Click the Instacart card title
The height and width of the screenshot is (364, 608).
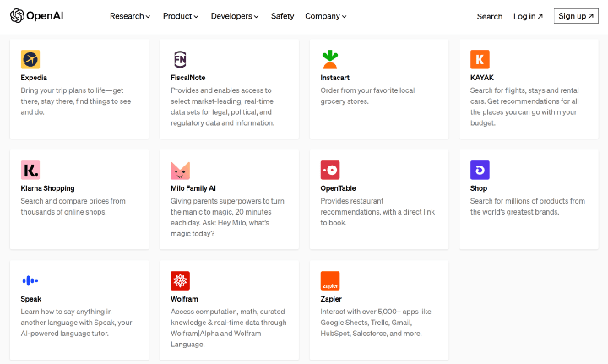pyautogui.click(x=334, y=78)
